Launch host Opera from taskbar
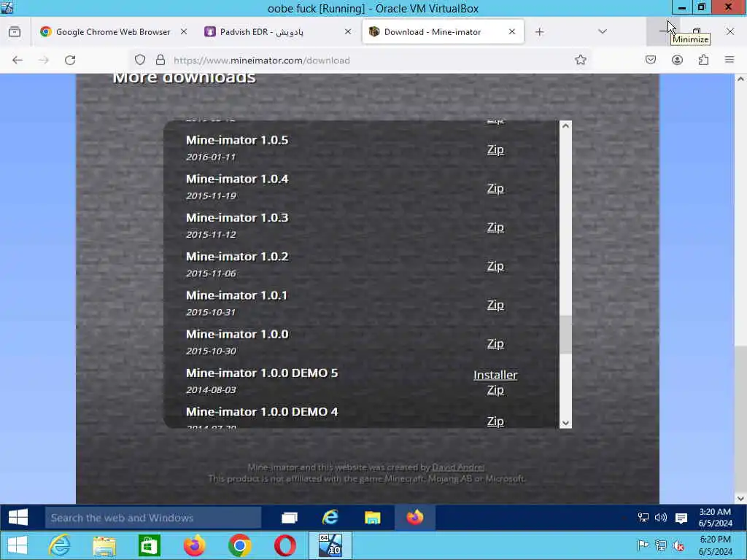 click(x=285, y=545)
